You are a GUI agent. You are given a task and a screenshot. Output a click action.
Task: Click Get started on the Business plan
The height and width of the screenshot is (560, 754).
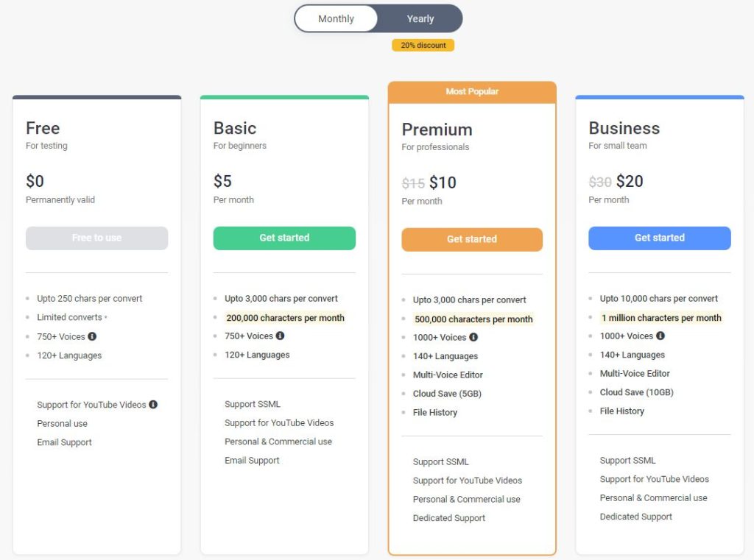click(659, 238)
